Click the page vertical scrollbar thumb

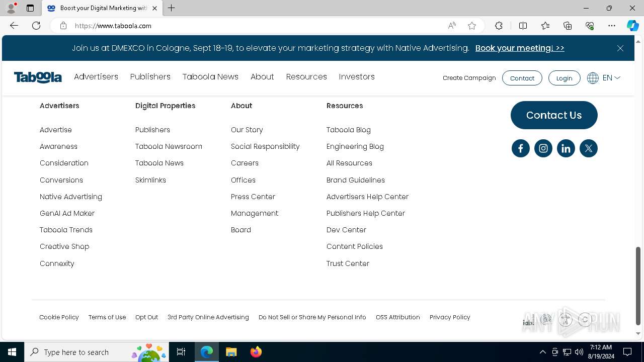coord(638,286)
